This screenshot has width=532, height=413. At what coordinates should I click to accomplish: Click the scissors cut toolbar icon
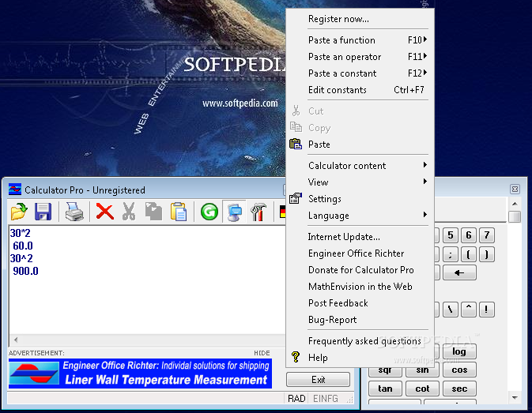point(129,212)
